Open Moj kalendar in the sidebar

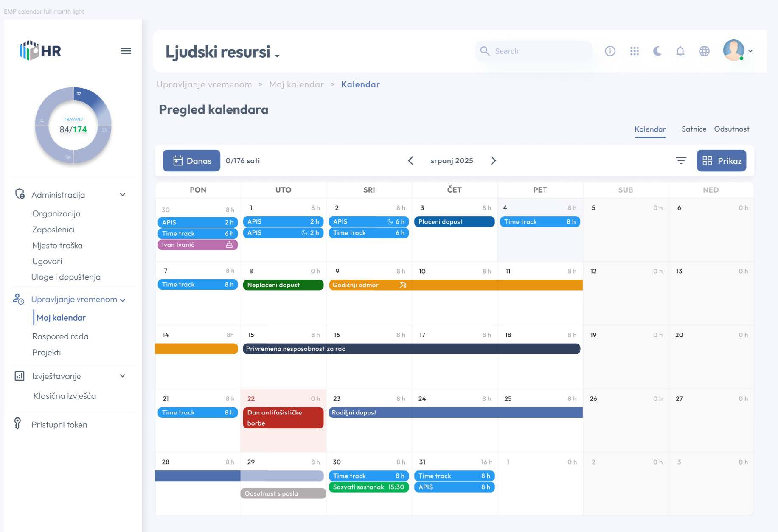click(x=61, y=317)
